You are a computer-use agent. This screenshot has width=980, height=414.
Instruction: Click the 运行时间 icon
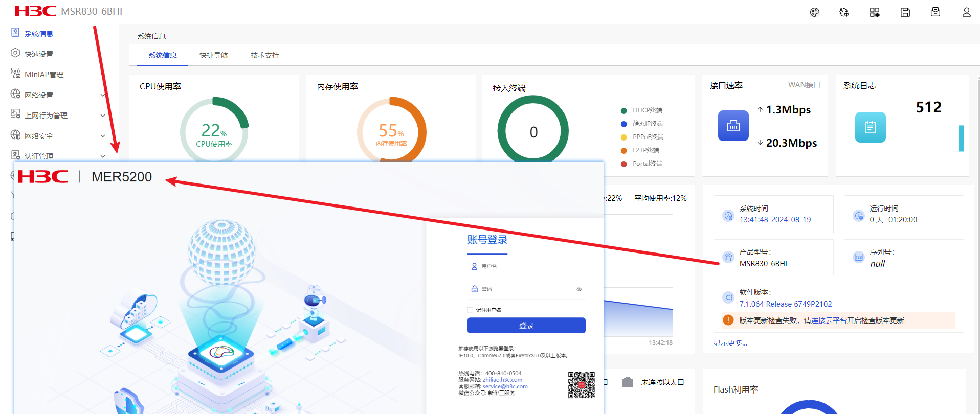(x=859, y=215)
